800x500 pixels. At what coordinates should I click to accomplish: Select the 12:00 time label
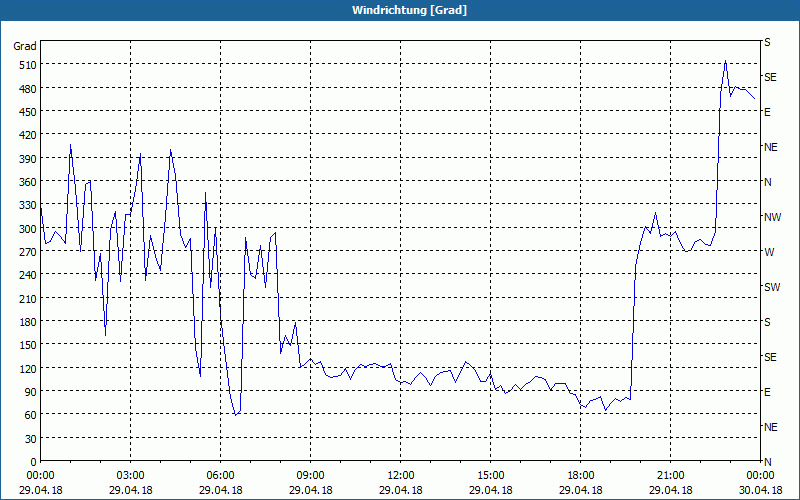[x=401, y=476]
